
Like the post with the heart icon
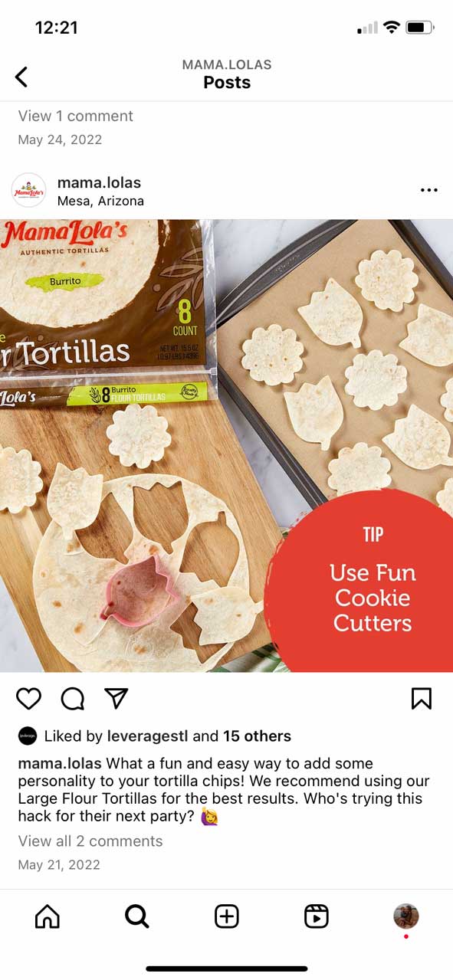(x=28, y=698)
